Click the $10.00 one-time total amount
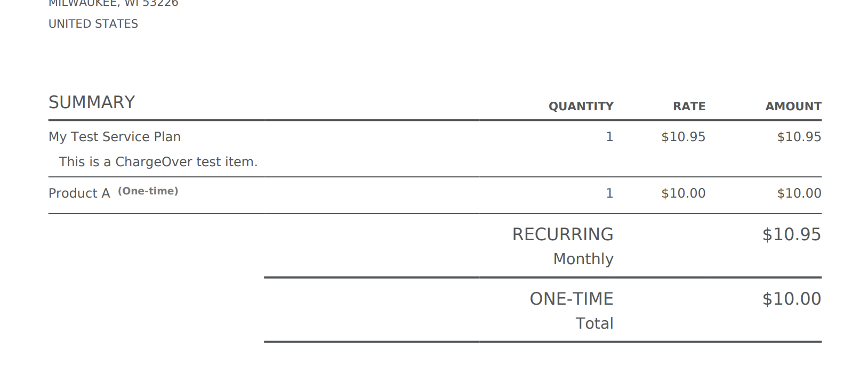The width and height of the screenshot is (868, 375). pos(791,299)
